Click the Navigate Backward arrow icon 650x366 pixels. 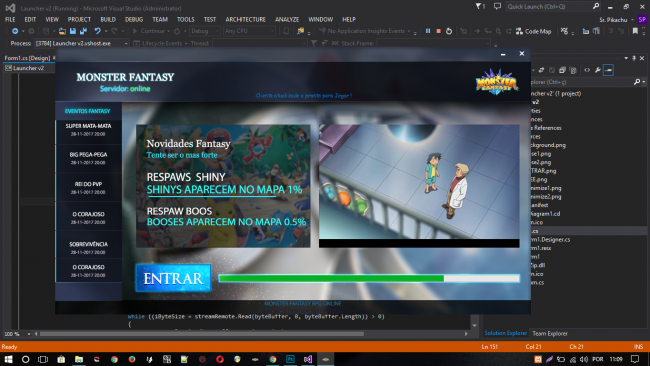click(15, 31)
